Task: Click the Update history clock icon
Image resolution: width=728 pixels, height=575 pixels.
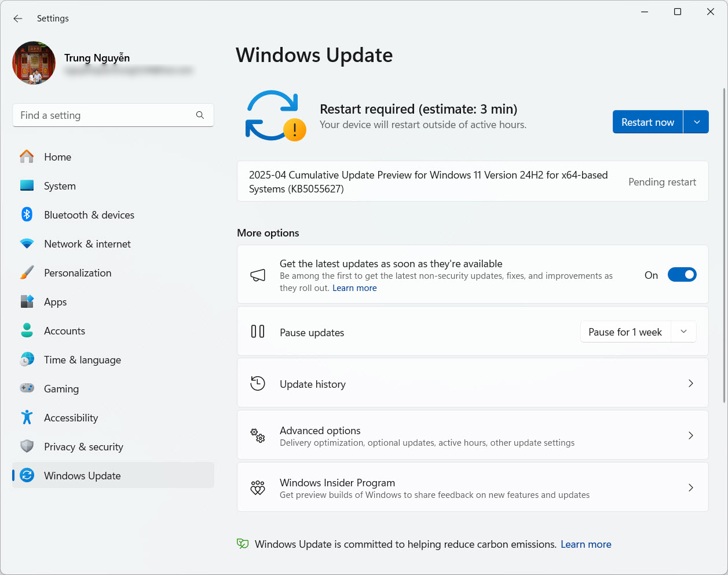Action: pyautogui.click(x=258, y=383)
